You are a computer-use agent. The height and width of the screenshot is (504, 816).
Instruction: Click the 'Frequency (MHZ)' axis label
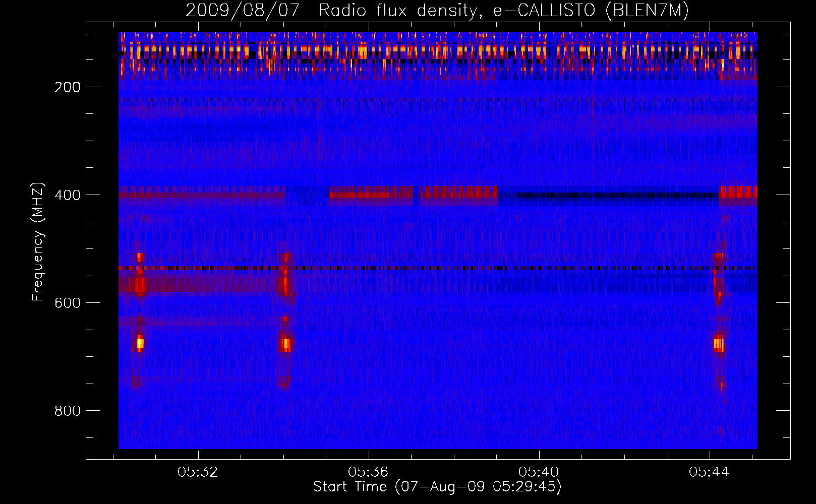pos(38,242)
